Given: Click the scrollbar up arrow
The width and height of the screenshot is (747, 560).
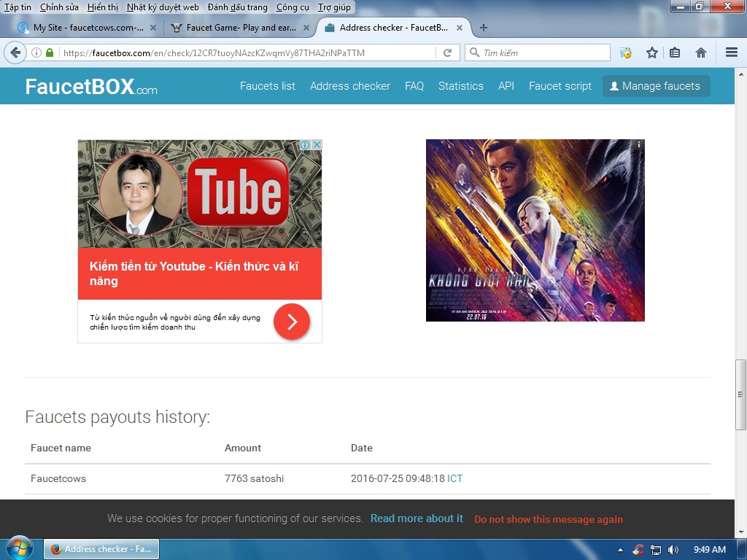Looking at the screenshot, I should pyautogui.click(x=741, y=74).
